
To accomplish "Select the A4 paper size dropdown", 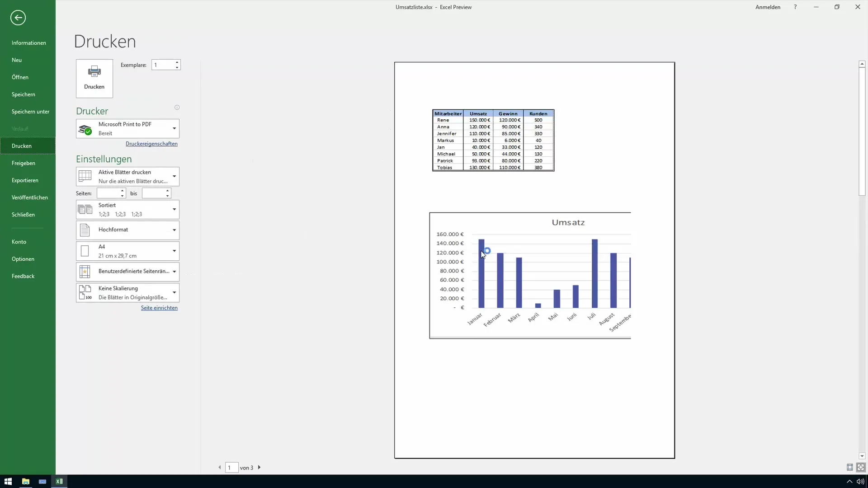I will point(127,250).
